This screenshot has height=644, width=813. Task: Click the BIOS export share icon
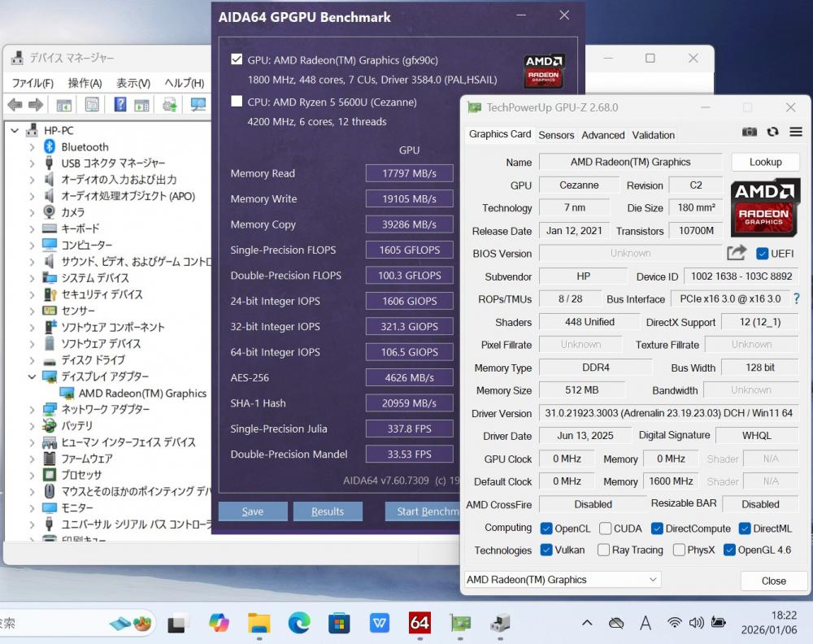pos(737,253)
